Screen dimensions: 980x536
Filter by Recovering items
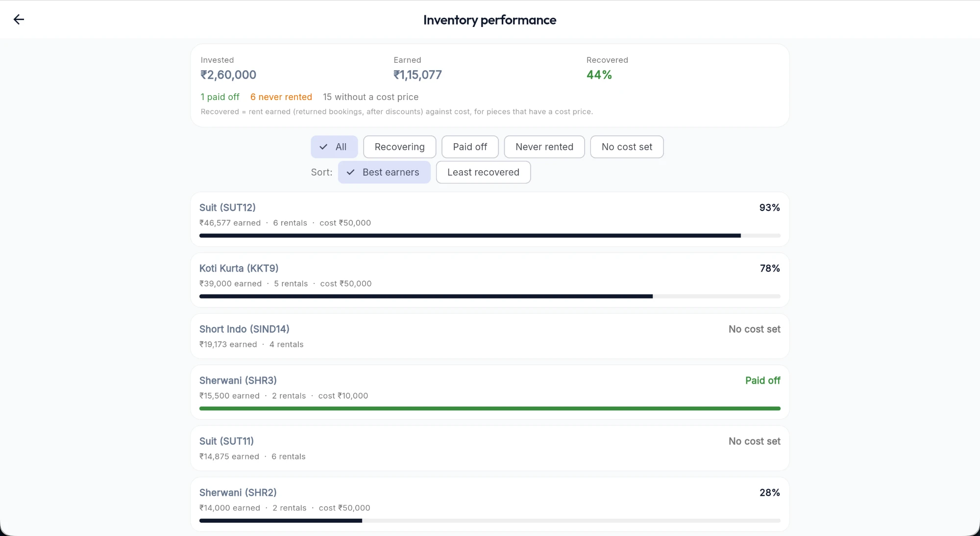point(399,147)
